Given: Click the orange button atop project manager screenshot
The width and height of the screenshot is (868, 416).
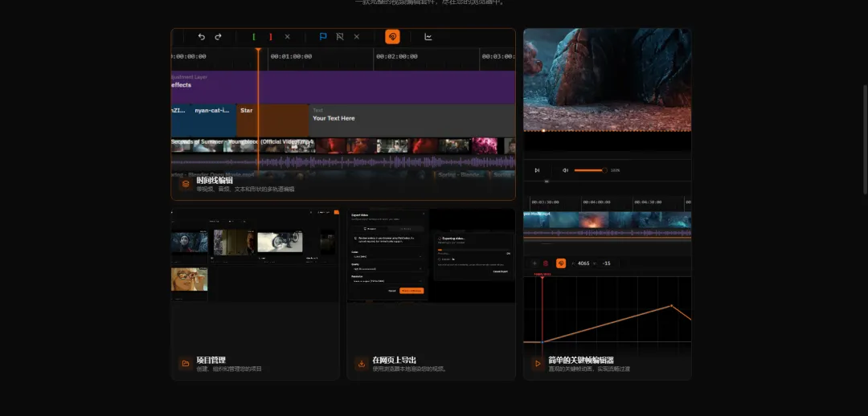Looking at the screenshot, I should click(336, 212).
